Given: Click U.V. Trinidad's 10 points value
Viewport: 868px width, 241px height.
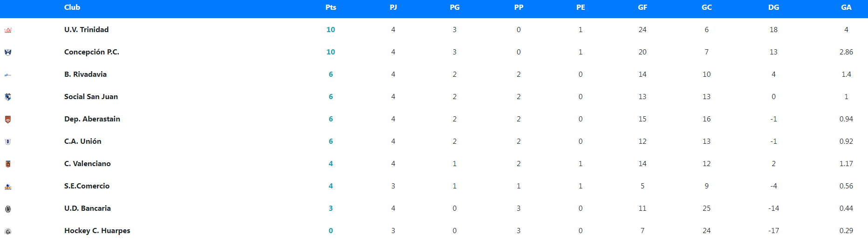Looking at the screenshot, I should (x=331, y=30).
